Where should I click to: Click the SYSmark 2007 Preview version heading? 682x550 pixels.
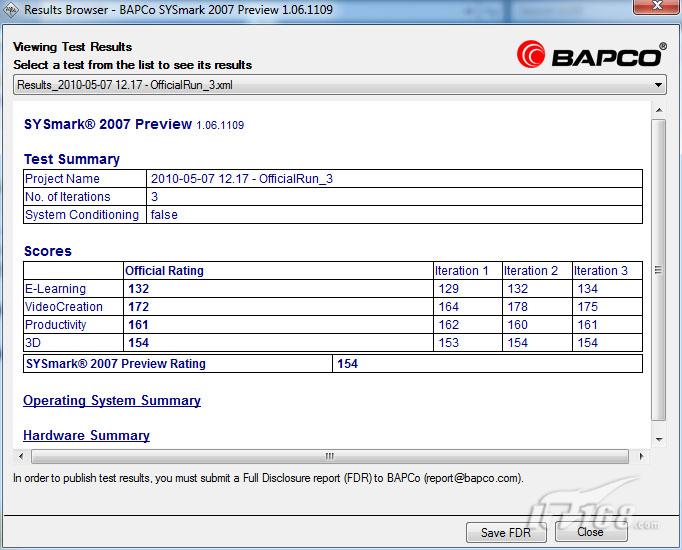click(x=134, y=124)
